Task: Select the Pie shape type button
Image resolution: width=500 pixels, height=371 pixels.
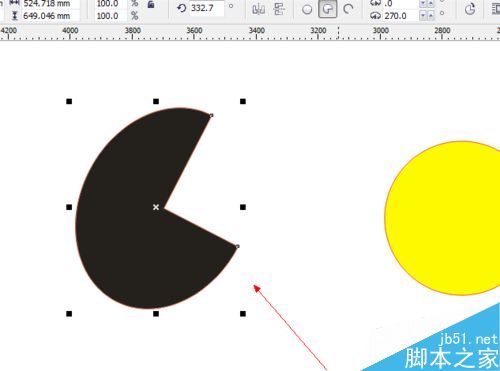Action: [328, 9]
